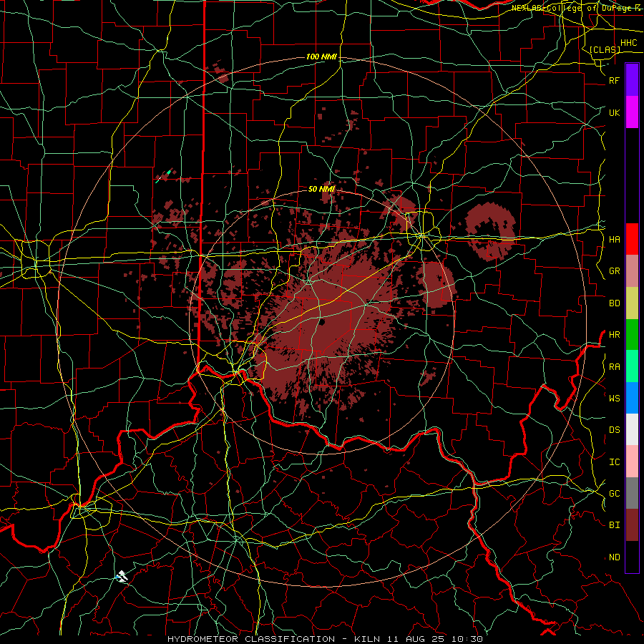Select the IC light-pink legend swatch

pos(632,462)
